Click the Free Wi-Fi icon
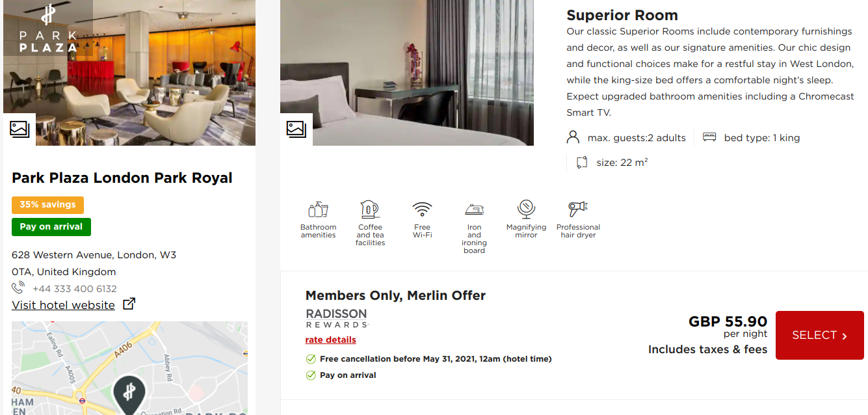The height and width of the screenshot is (415, 868). [x=422, y=209]
